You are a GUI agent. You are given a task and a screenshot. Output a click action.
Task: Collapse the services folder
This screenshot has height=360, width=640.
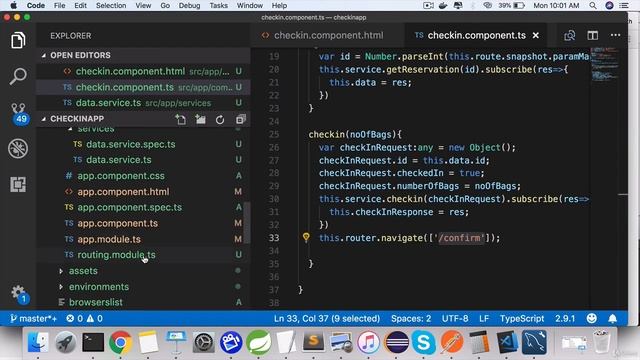(x=96, y=129)
